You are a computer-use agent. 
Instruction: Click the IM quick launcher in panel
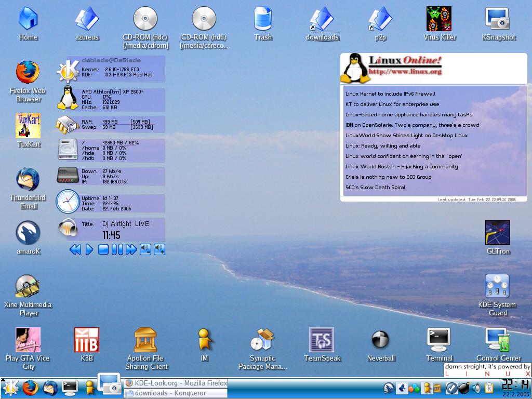pos(89,388)
